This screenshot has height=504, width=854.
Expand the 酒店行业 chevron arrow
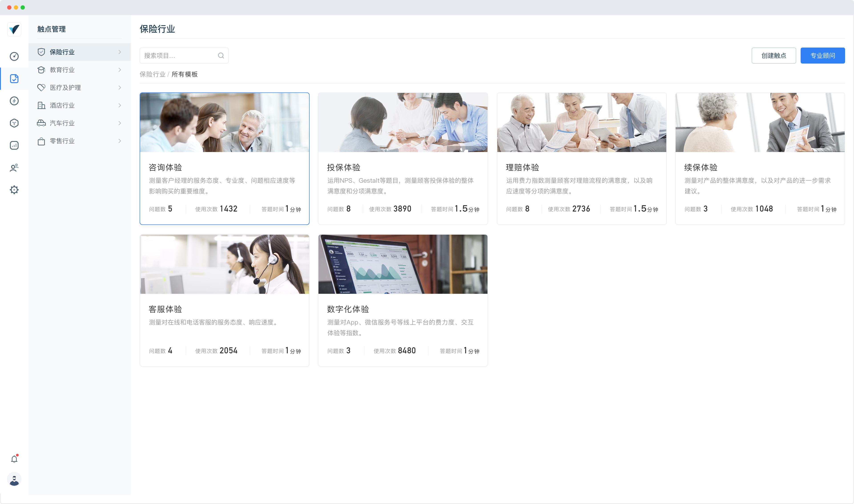120,105
